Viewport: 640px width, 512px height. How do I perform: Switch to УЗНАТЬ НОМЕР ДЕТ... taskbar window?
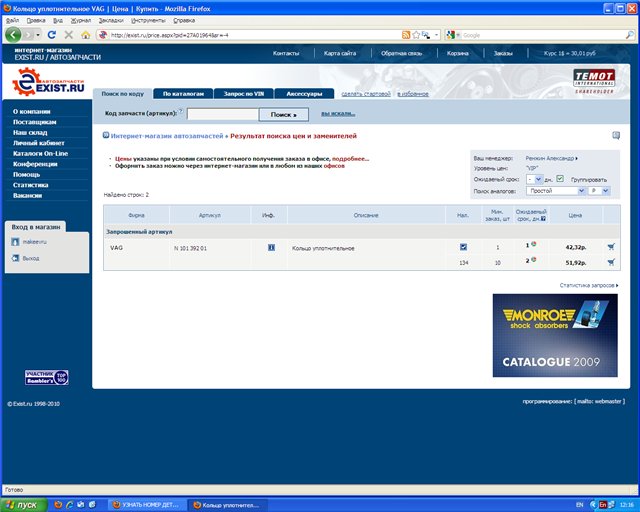point(146,505)
